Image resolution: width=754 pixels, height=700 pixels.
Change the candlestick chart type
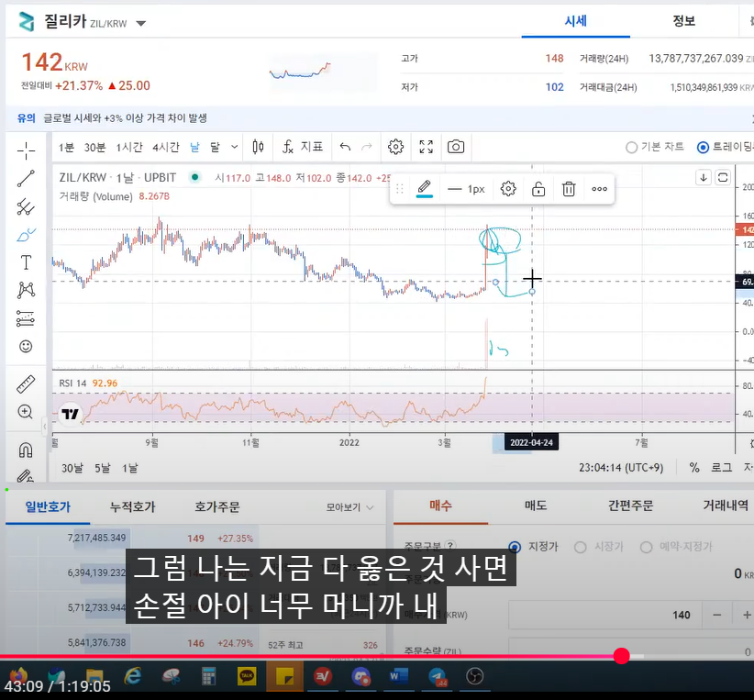click(258, 147)
